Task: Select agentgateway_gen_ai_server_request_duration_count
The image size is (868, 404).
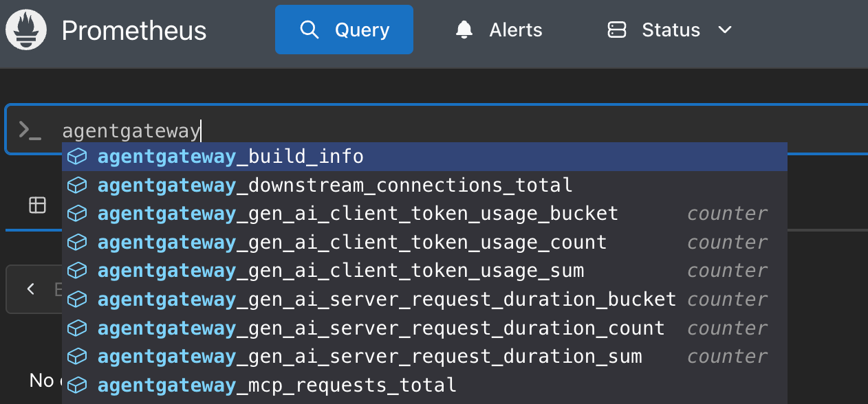Action: [x=381, y=328]
